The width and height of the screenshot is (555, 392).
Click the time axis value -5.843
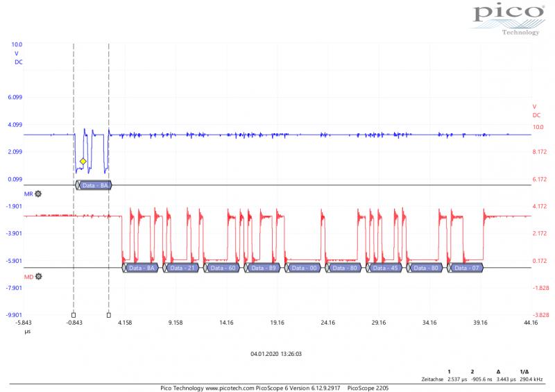(x=24, y=323)
